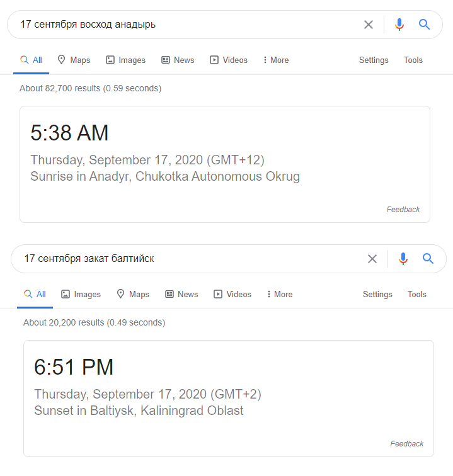Open the Images tab in top results
Viewport: 453px width, 476px height.
point(125,60)
